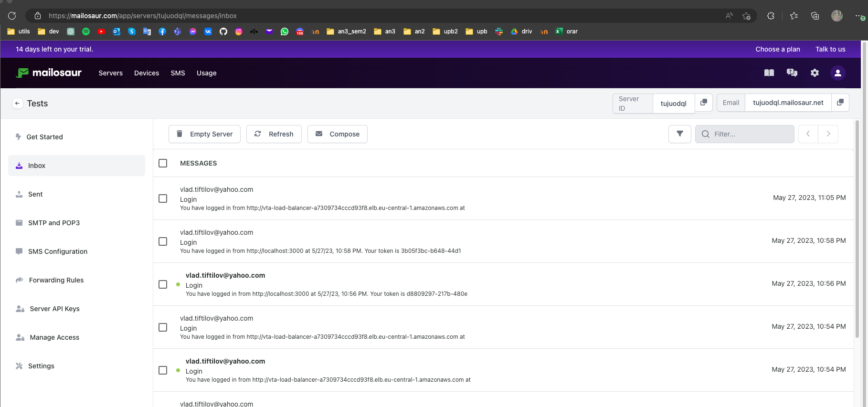This screenshot has width=868, height=407.
Task: Open the Slack bookmark
Action: point(499,31)
